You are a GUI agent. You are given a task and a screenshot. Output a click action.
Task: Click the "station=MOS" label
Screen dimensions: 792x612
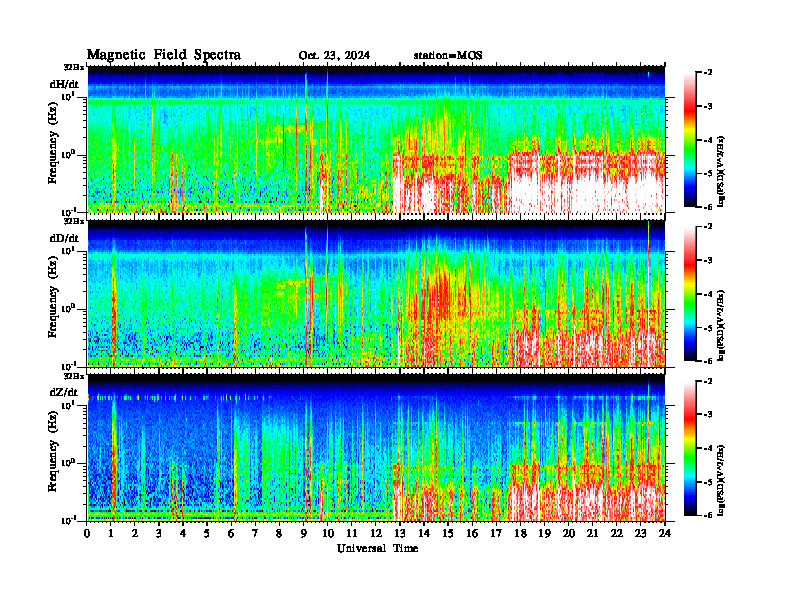448,56
